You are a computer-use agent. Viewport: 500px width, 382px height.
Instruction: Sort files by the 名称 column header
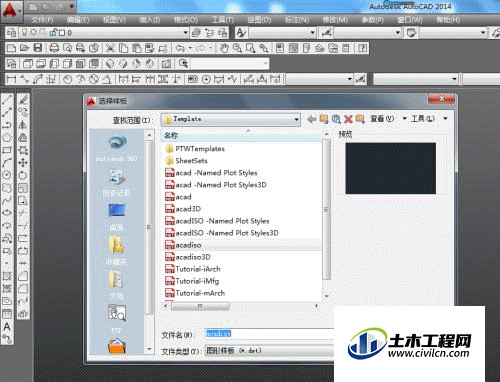[x=242, y=135]
